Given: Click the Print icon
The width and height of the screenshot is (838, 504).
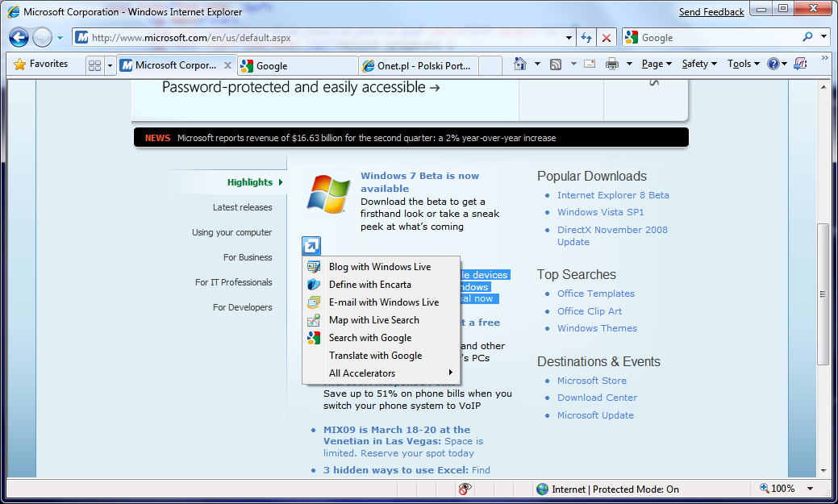Looking at the screenshot, I should (x=612, y=65).
